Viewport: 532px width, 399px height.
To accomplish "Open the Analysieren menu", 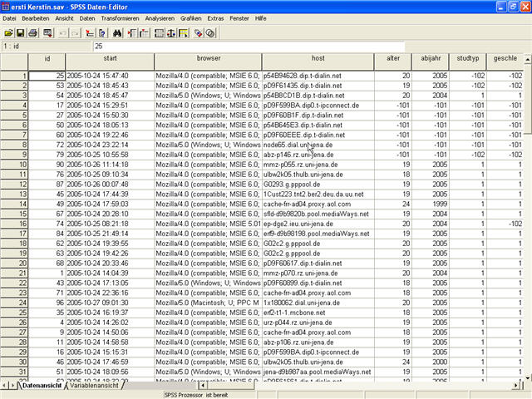I will coord(159,17).
